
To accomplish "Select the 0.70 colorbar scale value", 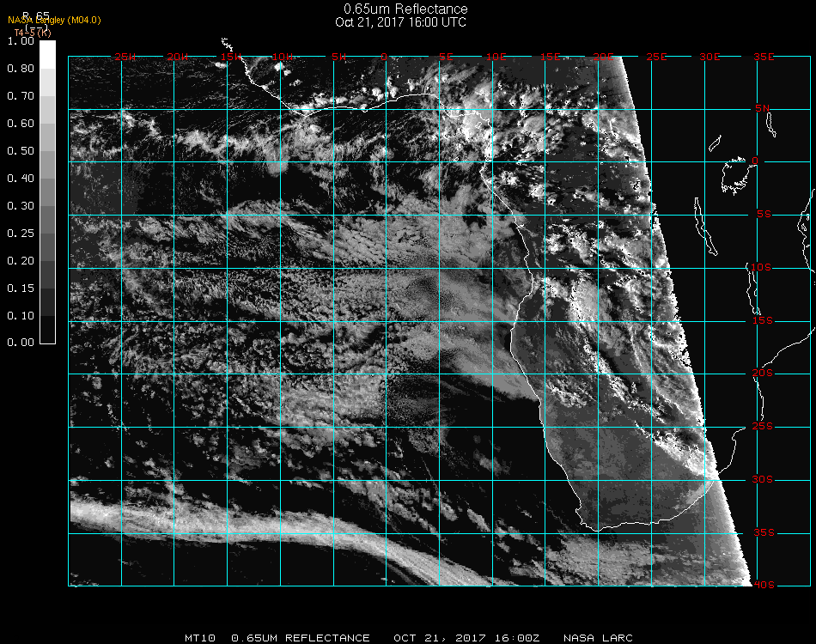I will (x=21, y=96).
